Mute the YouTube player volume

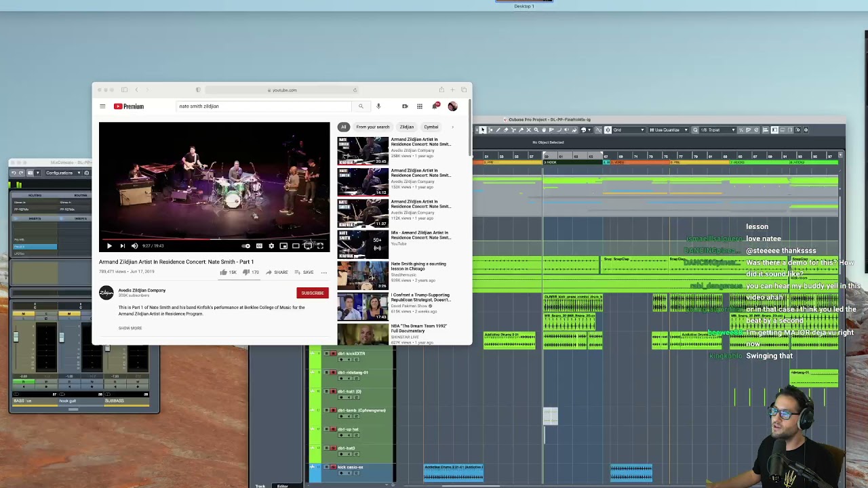click(x=134, y=246)
